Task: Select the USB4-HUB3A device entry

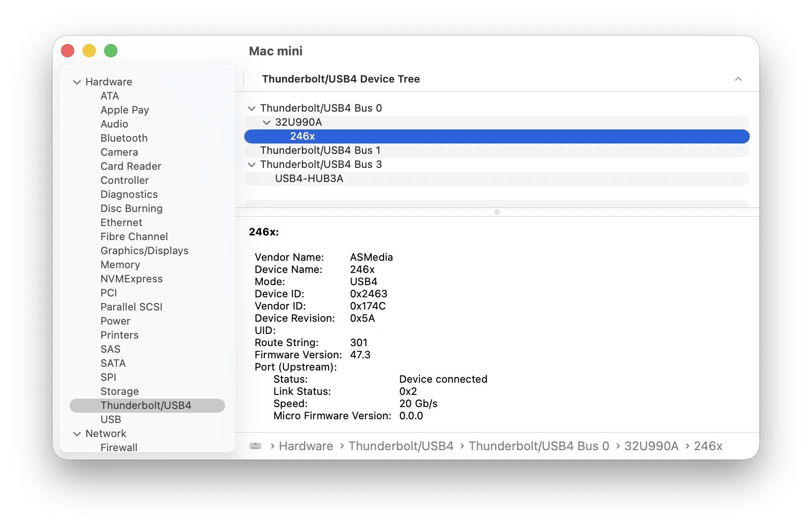Action: click(x=310, y=178)
